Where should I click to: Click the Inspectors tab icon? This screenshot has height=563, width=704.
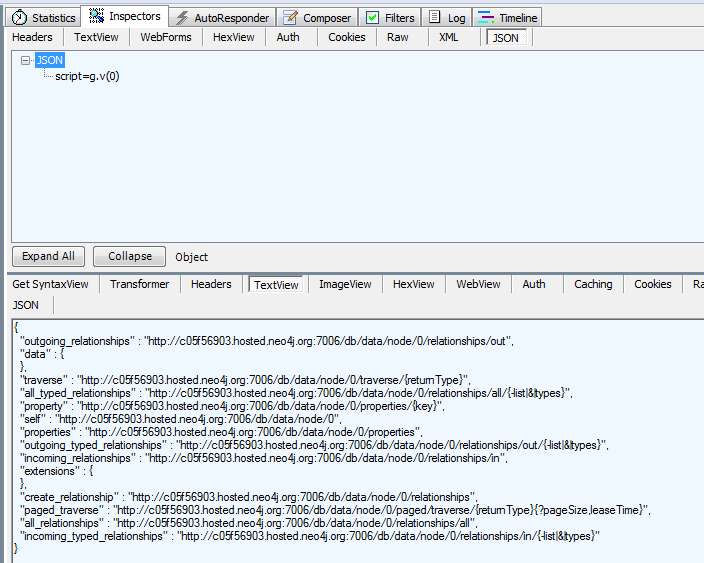[96, 16]
